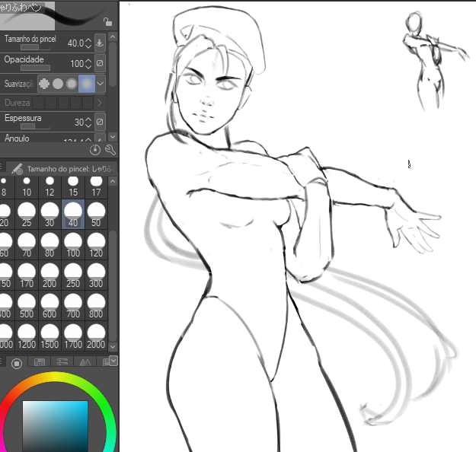
Task: Reset tool settings to initial values
Action: pos(95,150)
